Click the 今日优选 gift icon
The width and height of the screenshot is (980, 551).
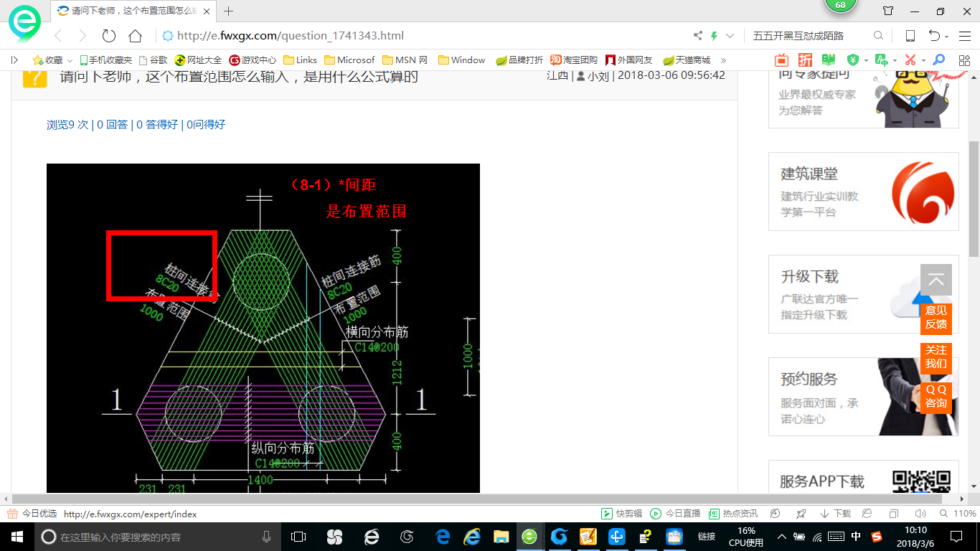click(12, 514)
